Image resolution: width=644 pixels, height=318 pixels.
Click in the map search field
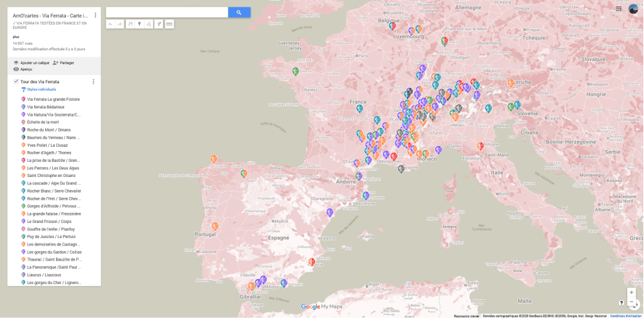[x=167, y=13]
